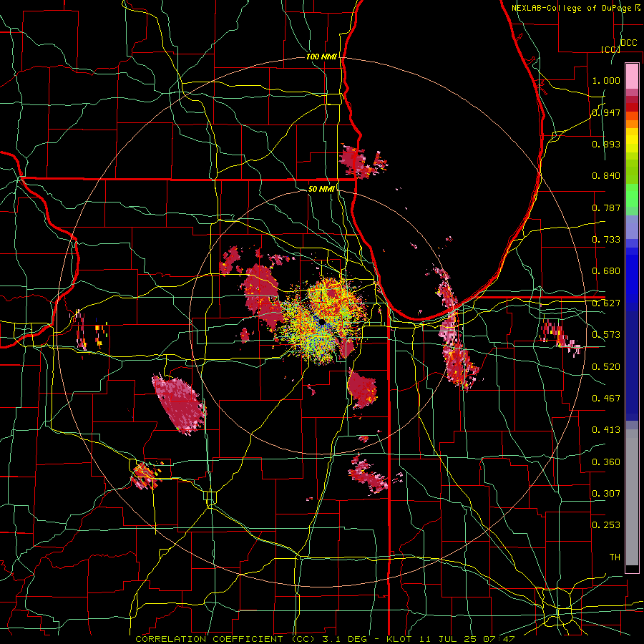644x644 pixels.
Task: Select the 0.840 scale value
Action: tap(606, 176)
